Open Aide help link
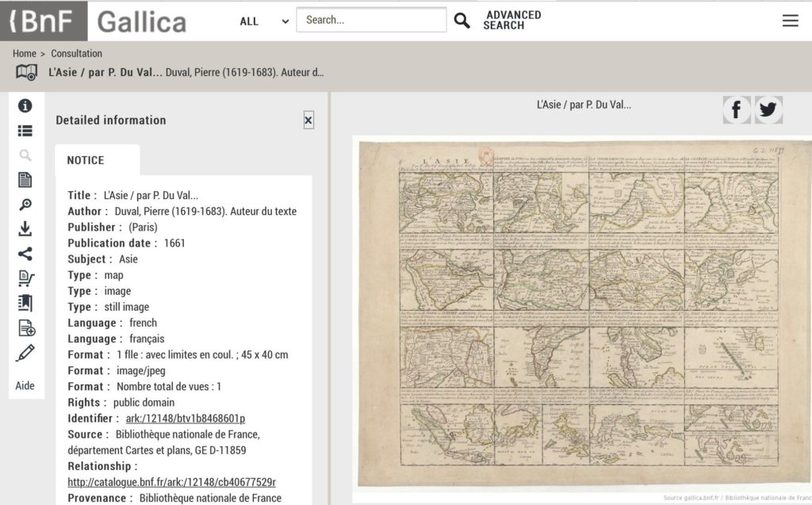Screen dimensions: 812x505 [25, 385]
